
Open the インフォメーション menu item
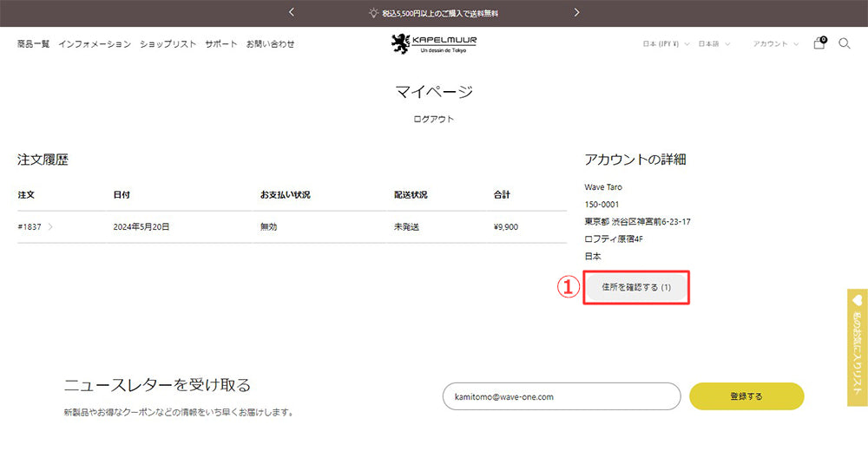tap(95, 44)
